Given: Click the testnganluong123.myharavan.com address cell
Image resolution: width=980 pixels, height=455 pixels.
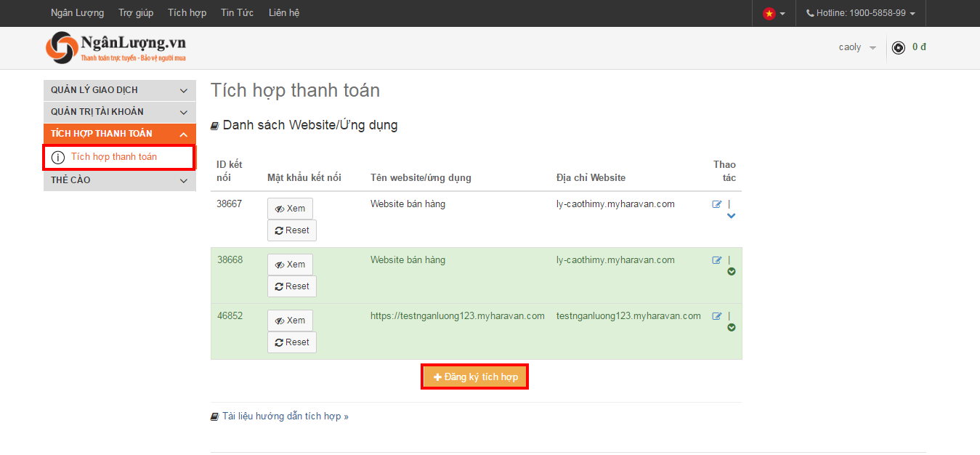Looking at the screenshot, I should click(628, 316).
